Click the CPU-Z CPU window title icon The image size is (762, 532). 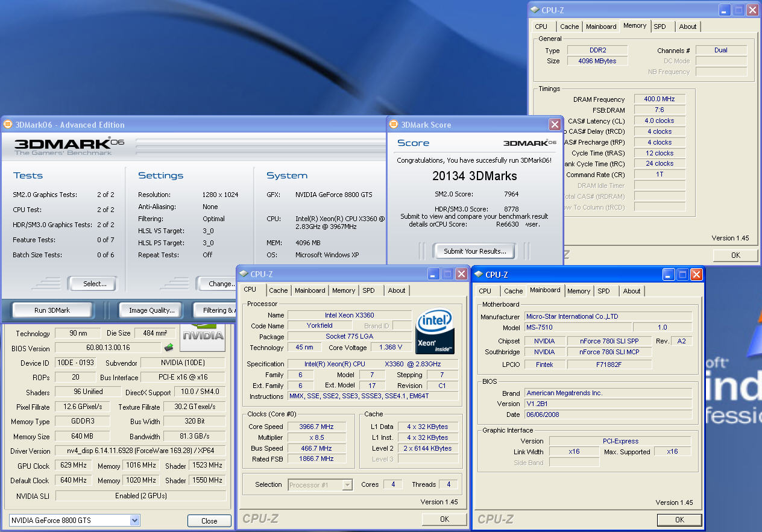click(244, 274)
